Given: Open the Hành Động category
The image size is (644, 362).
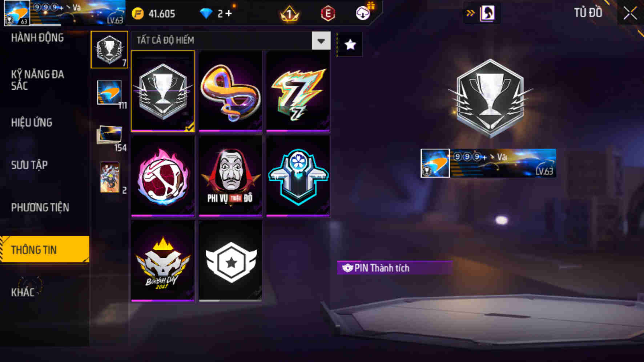Looking at the screenshot, I should (37, 38).
